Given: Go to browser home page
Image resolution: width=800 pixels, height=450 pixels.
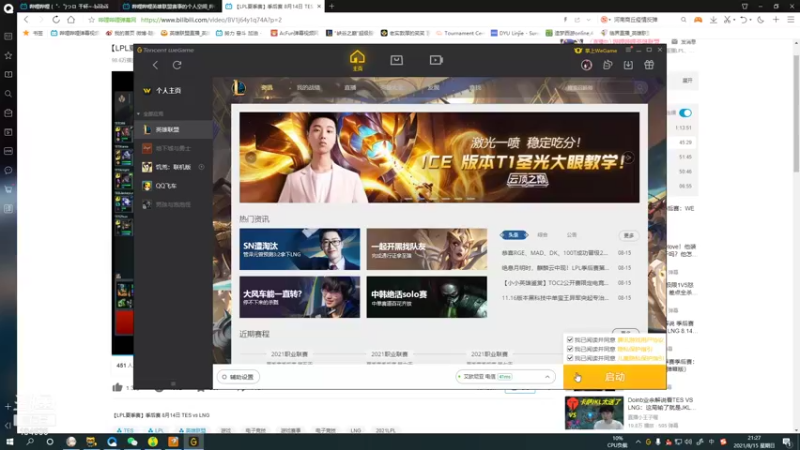Looking at the screenshot, I should point(71,19).
